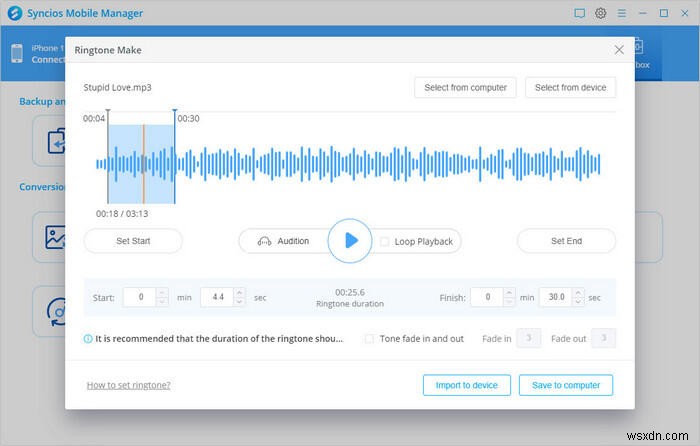Click the Set Start button
700x446 pixels.
pyautogui.click(x=133, y=241)
